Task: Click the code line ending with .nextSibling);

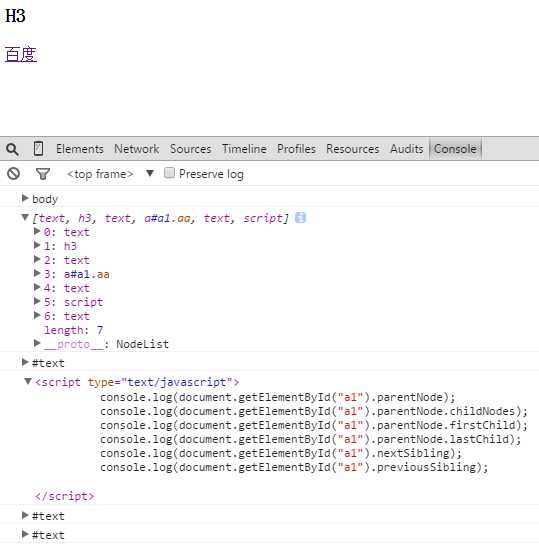Action: tap(281, 453)
